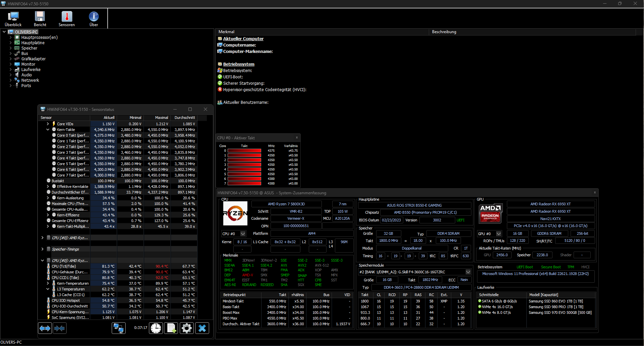
Task: Expand the Kern-Temperaturen sensor row
Action: click(x=48, y=283)
